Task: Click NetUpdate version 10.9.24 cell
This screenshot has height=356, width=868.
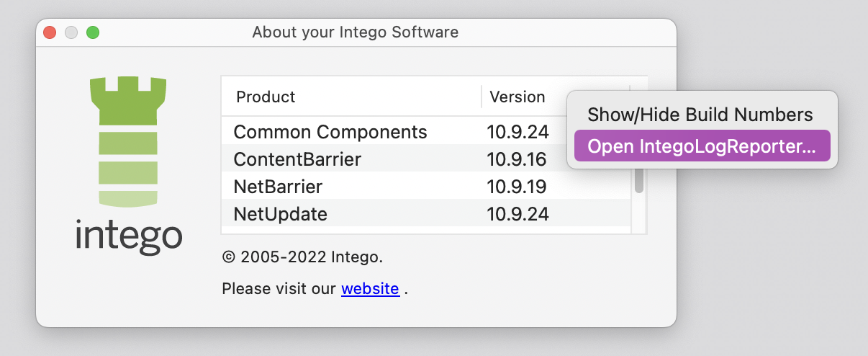Action: point(517,213)
